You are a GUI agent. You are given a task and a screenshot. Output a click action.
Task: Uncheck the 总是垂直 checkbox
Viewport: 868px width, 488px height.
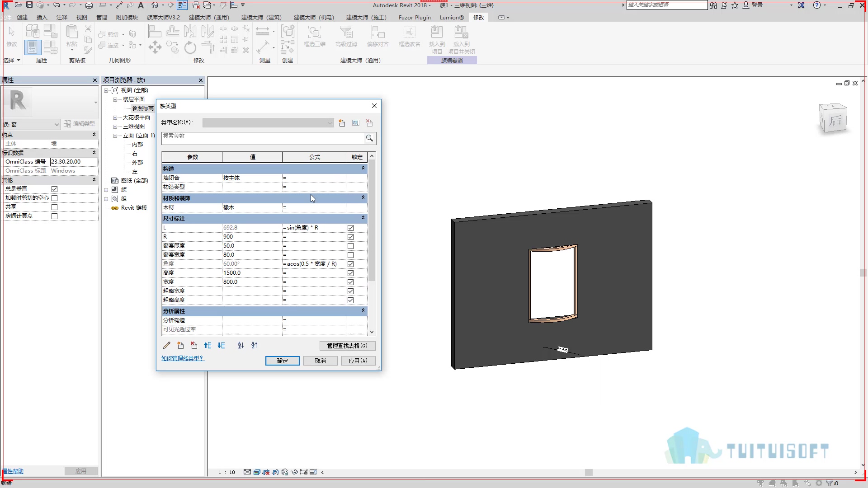(x=54, y=189)
